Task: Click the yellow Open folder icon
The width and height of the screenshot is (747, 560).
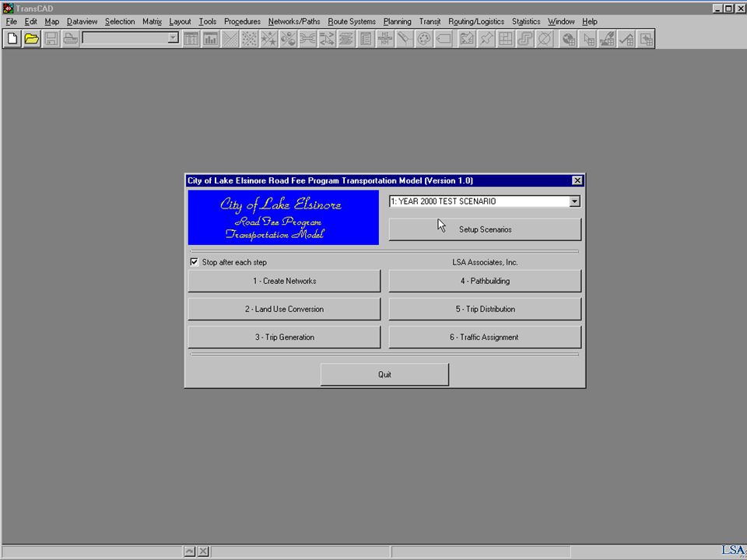Action: [32, 39]
